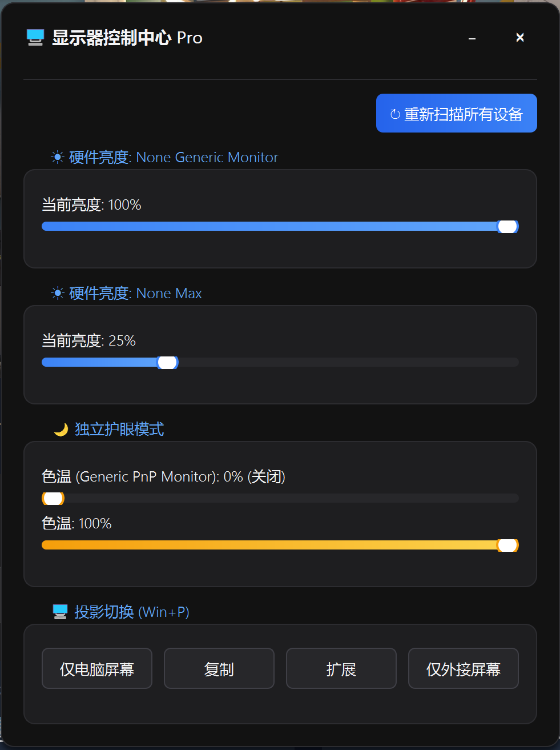Click the monitor icon next to 投影切换

click(60, 611)
